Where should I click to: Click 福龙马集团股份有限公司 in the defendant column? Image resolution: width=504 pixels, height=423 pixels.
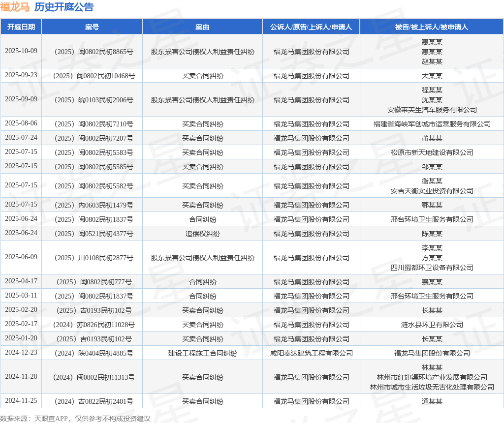tap(432, 353)
